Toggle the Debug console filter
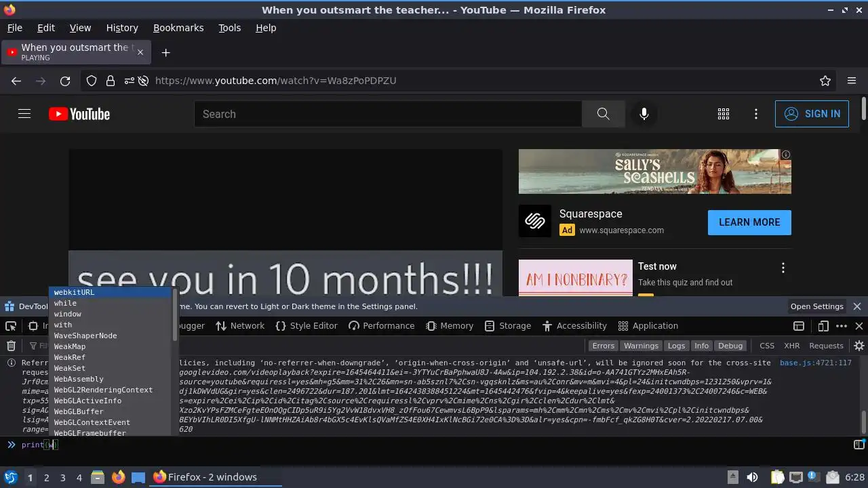This screenshot has height=488, width=868. pos(730,346)
